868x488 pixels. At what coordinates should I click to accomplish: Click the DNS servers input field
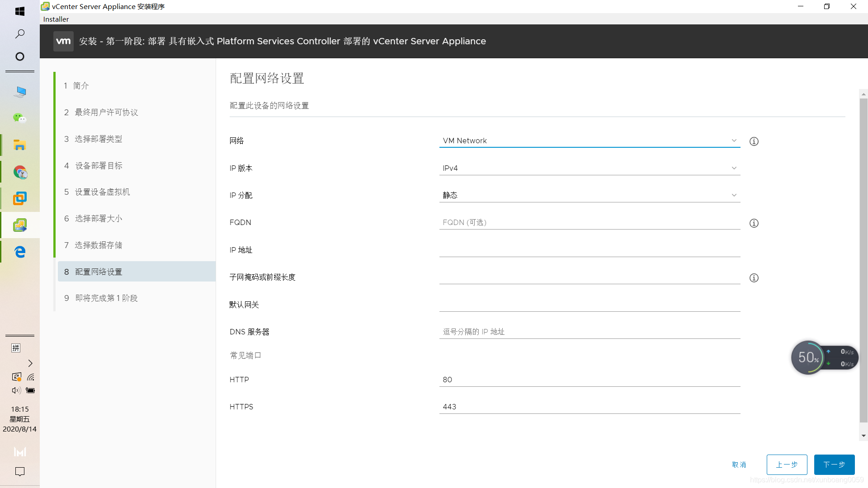point(589,332)
